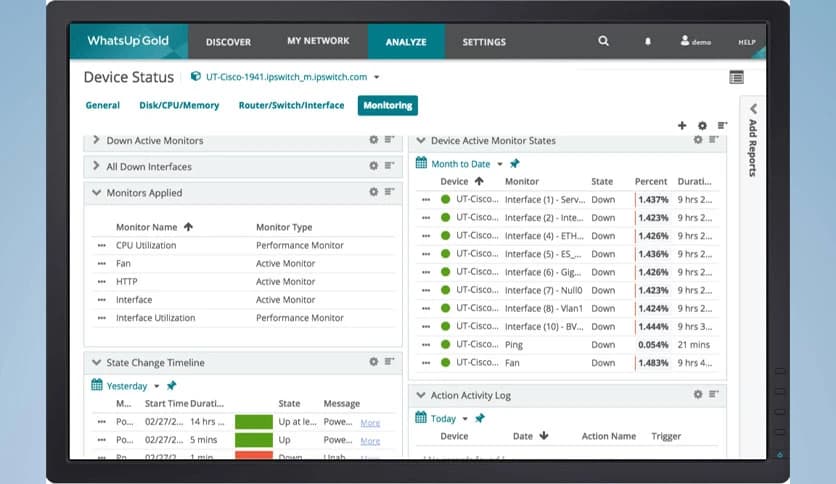Click the first More link in timeline
This screenshot has width=836, height=484.
[370, 423]
